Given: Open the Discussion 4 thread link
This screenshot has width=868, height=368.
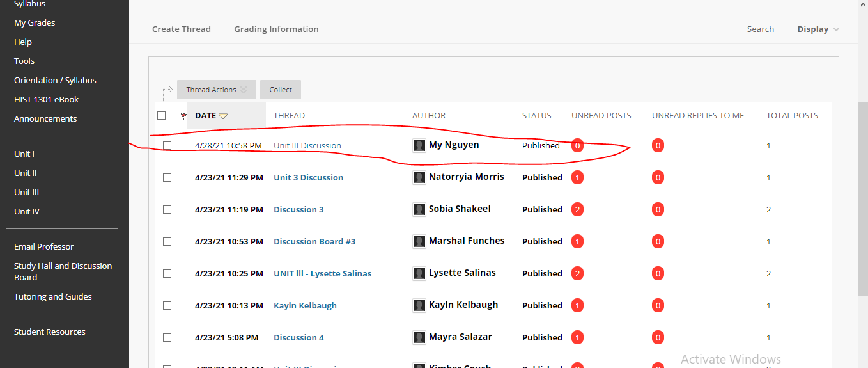Looking at the screenshot, I should tap(298, 337).
